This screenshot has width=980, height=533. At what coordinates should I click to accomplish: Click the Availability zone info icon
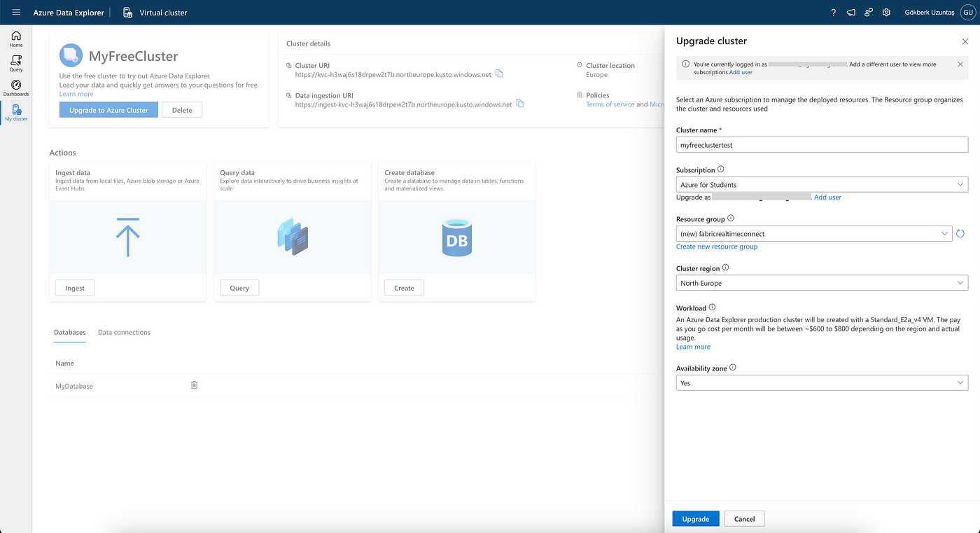(733, 368)
